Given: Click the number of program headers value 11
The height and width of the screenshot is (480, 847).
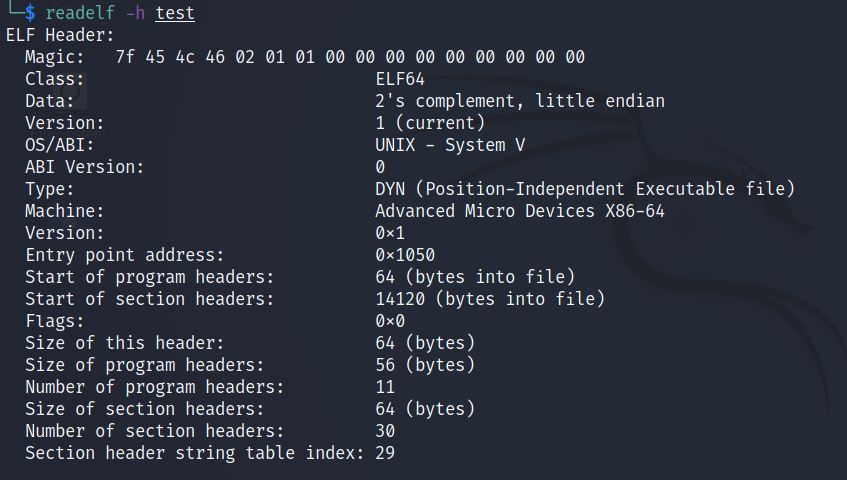Looking at the screenshot, I should pyautogui.click(x=385, y=387).
